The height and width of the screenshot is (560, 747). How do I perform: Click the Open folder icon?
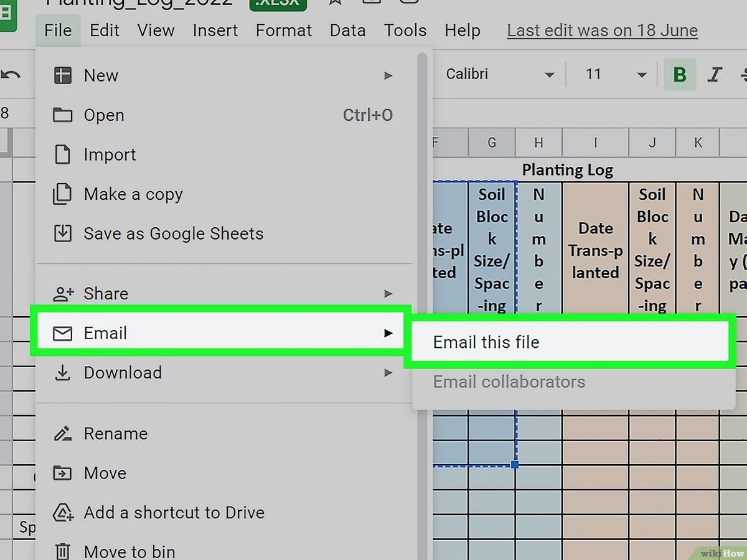click(x=62, y=115)
